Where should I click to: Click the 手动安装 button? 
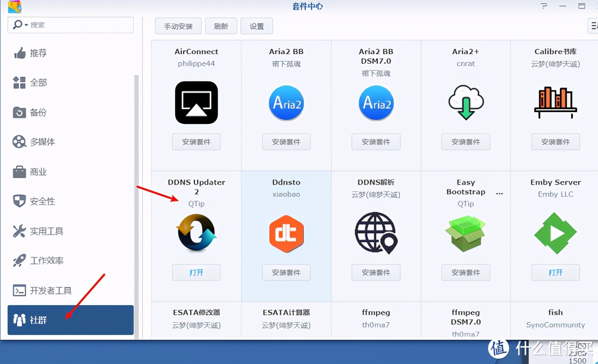tap(178, 26)
